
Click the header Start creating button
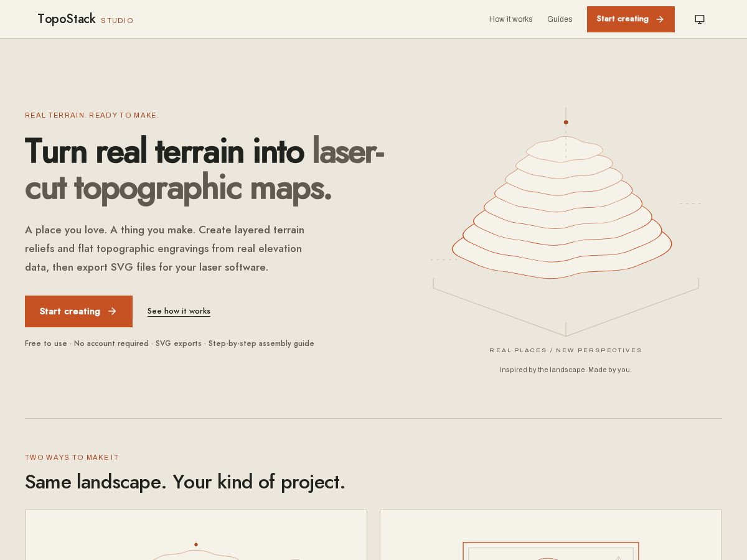coord(631,19)
